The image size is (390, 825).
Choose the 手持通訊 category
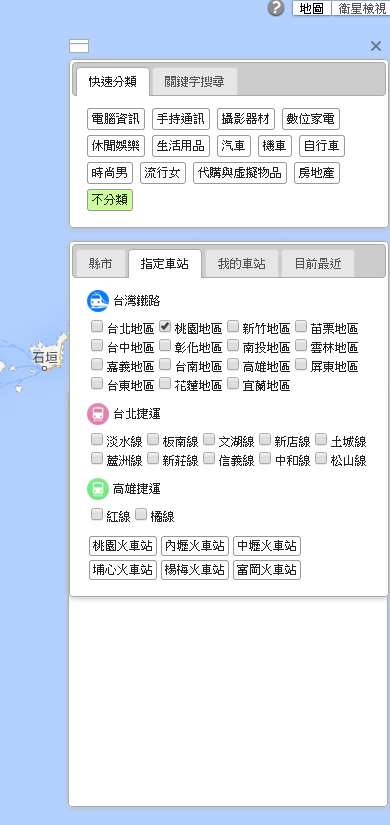click(x=181, y=119)
